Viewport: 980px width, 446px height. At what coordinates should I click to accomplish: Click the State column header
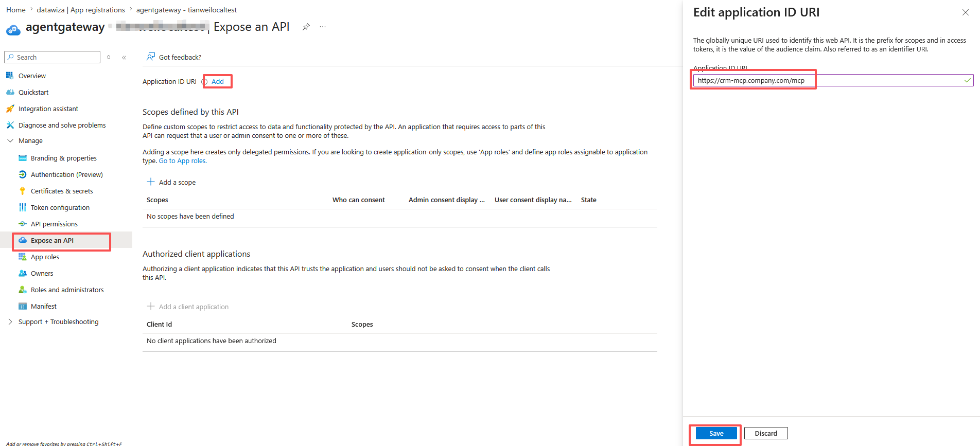coord(589,200)
